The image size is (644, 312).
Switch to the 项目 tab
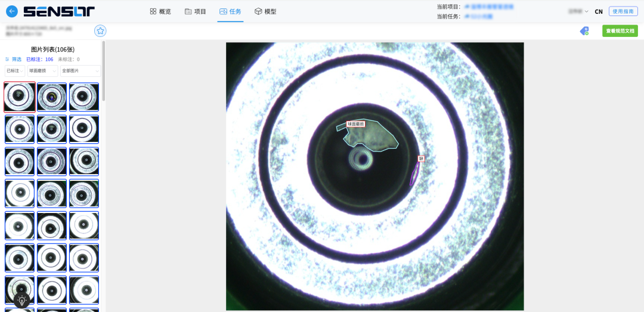click(196, 11)
